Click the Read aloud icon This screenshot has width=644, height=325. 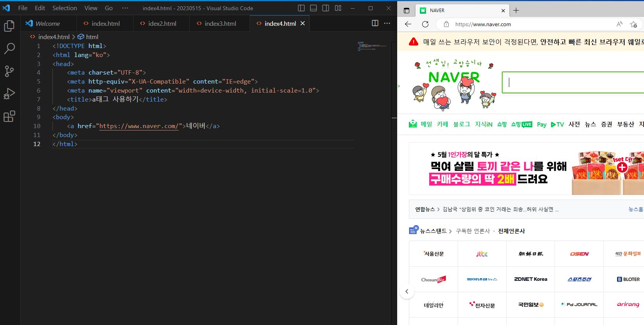[619, 24]
